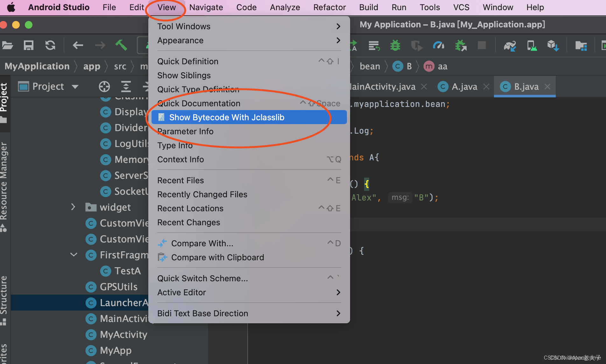606x364 pixels.
Task: Expand Tool Windows submenu
Action: pos(249,26)
